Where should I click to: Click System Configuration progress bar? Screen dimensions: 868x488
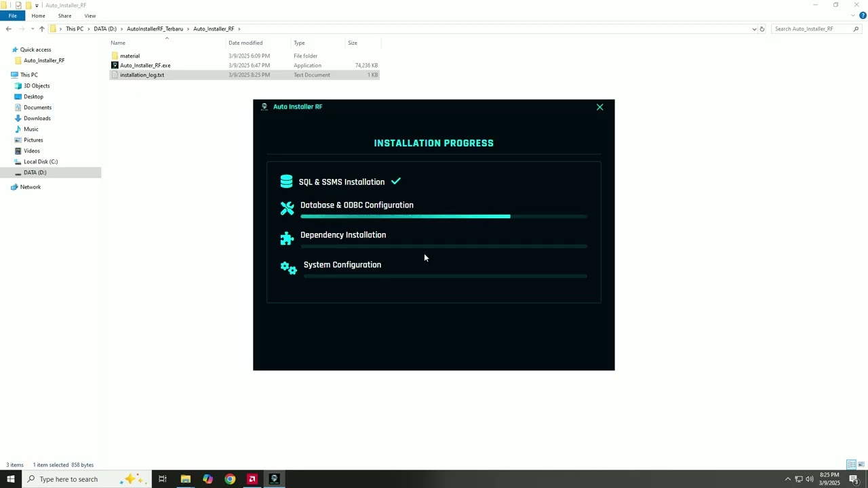click(x=445, y=276)
